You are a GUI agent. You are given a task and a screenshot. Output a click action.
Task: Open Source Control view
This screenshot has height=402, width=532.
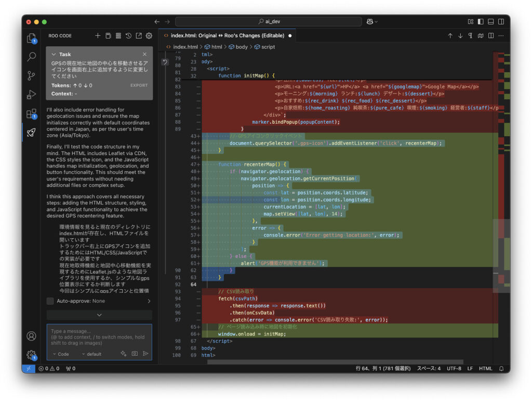32,75
